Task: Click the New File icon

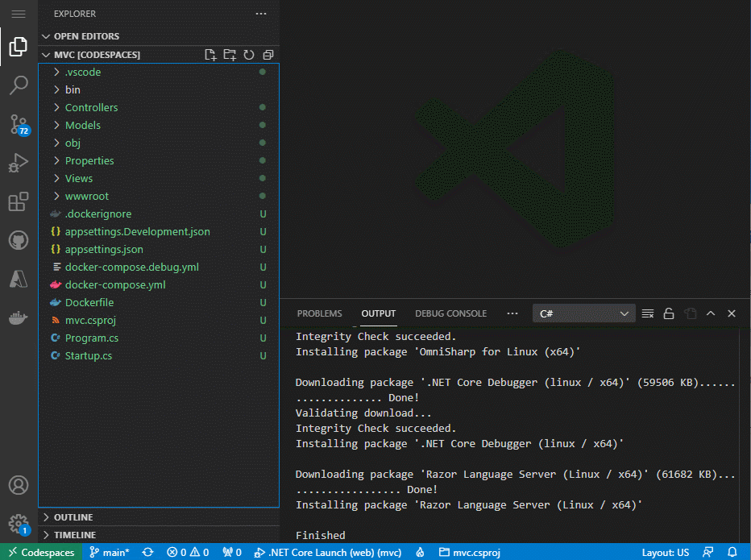Action: [210, 55]
